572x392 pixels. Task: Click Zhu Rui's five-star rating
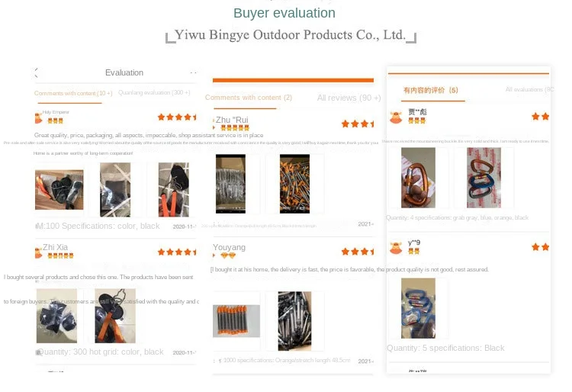(358, 124)
